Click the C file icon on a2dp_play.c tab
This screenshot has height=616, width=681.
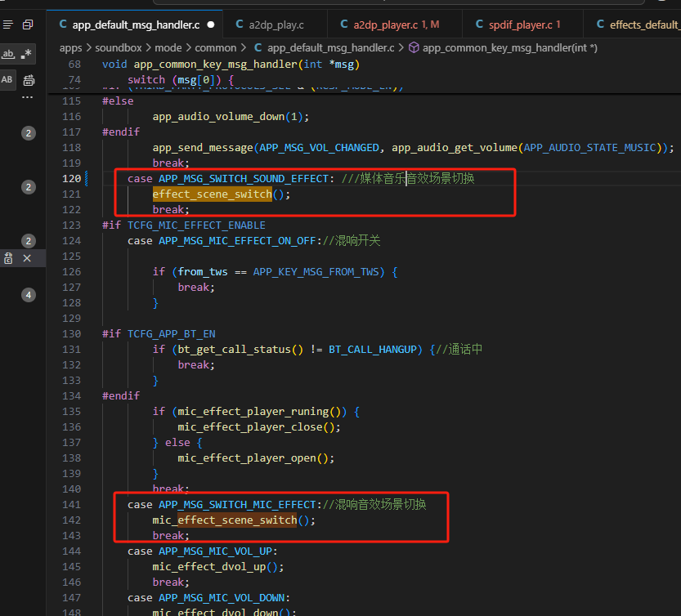[240, 25]
